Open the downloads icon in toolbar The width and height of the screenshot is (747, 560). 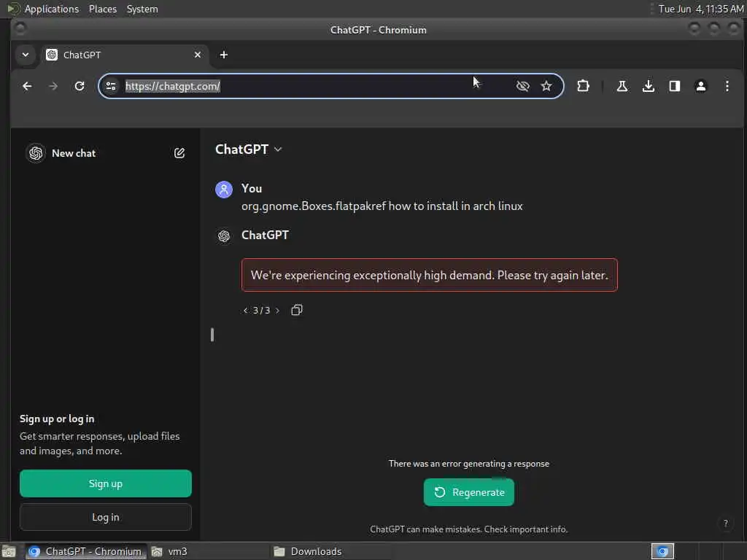tap(648, 86)
